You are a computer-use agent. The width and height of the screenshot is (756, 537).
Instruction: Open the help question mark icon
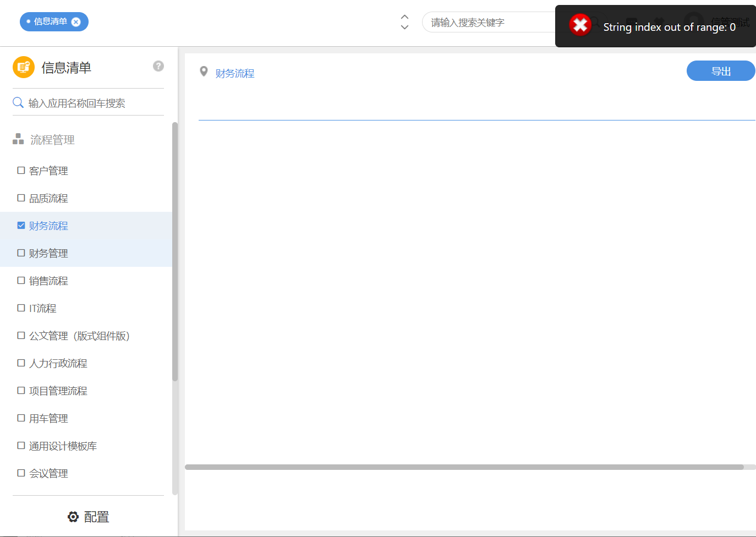click(x=158, y=66)
